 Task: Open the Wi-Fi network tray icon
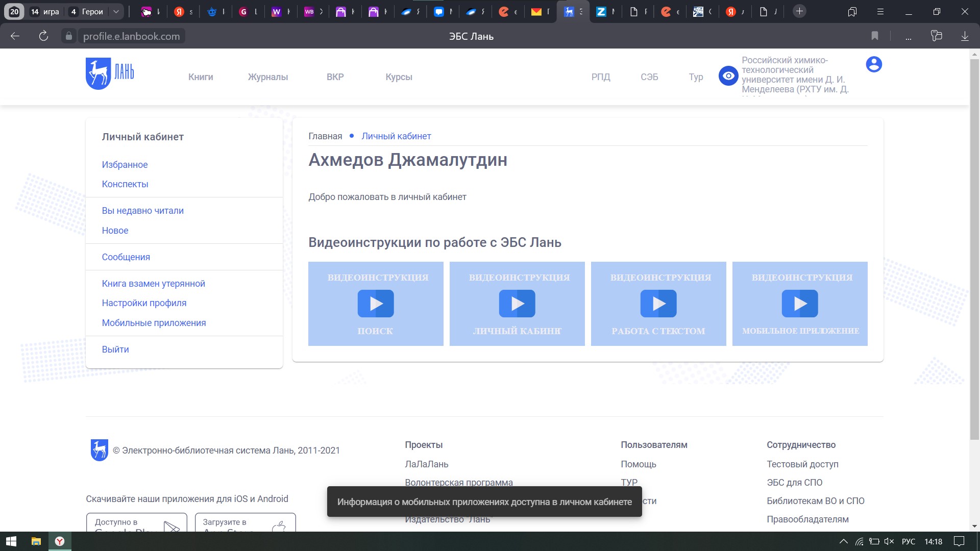860,541
